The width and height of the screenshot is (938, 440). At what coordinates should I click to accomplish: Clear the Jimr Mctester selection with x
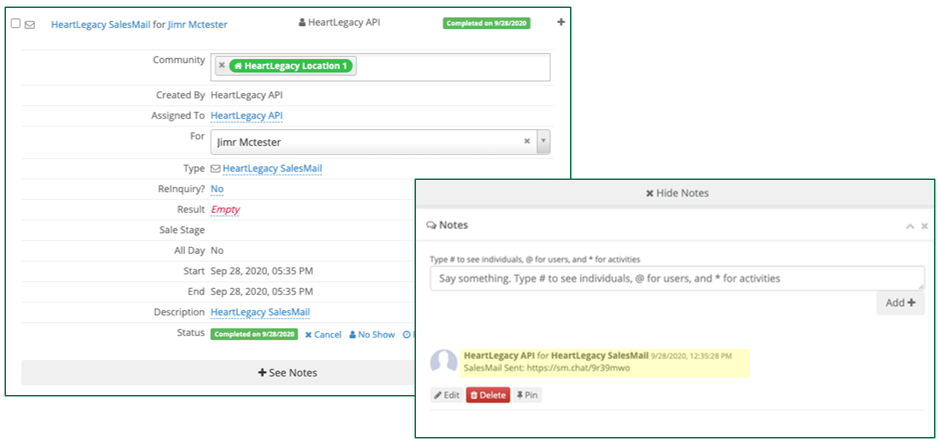click(527, 142)
